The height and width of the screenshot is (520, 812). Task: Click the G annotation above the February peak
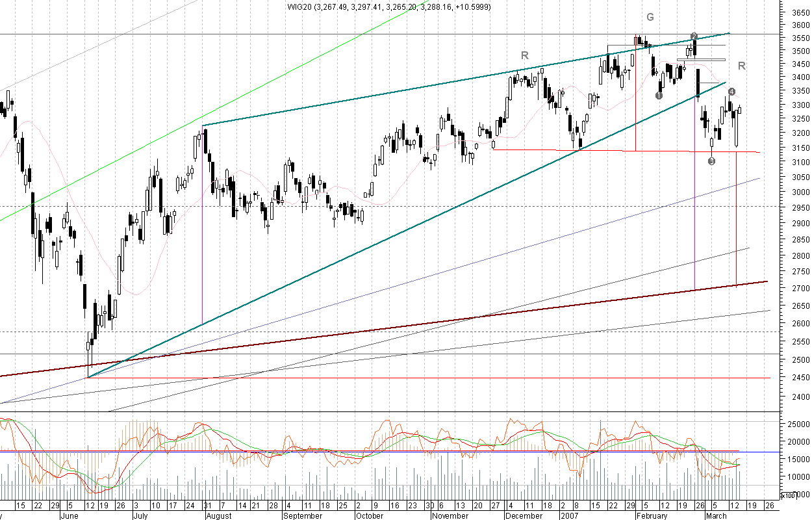point(650,16)
